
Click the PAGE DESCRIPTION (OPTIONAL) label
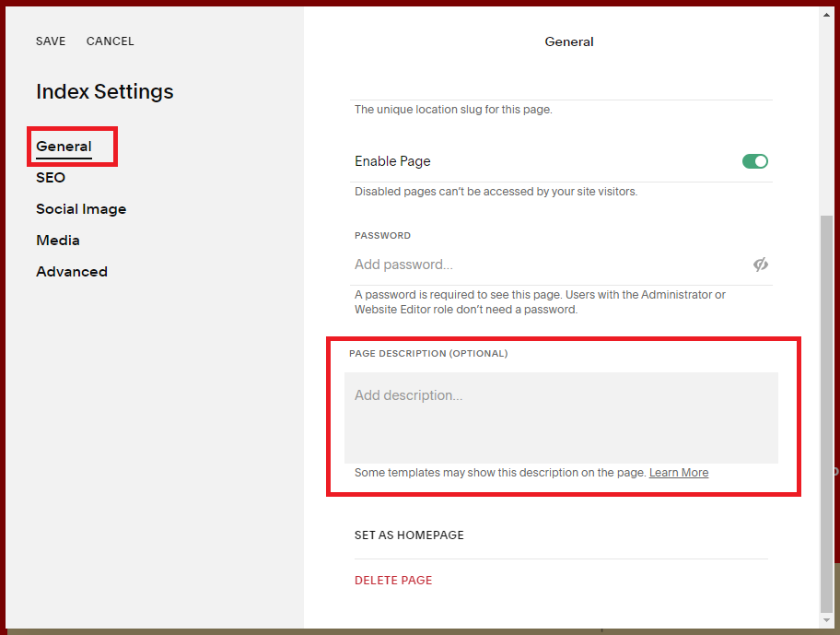428,354
